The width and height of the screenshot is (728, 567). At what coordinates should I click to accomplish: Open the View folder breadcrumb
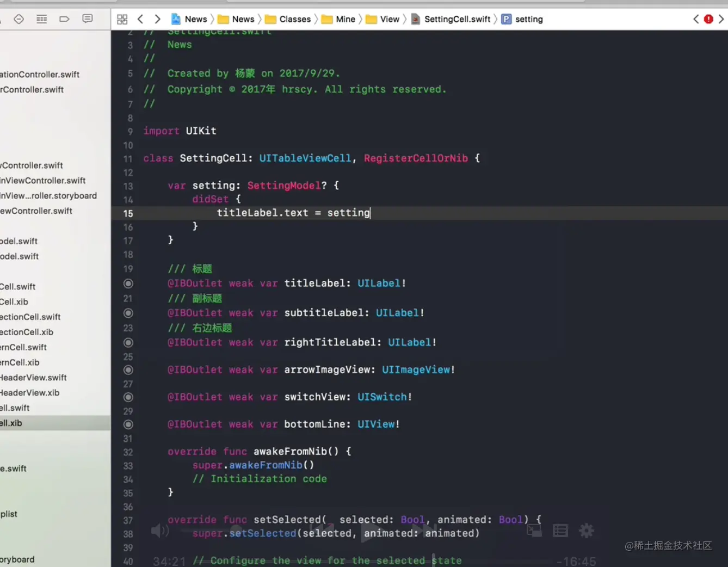pyautogui.click(x=382, y=19)
